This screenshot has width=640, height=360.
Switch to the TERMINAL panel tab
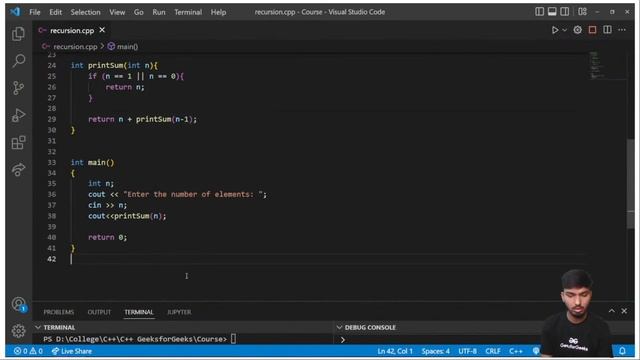(x=139, y=312)
